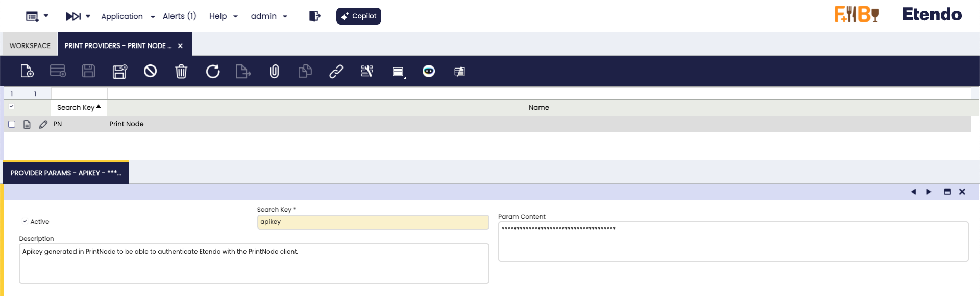The width and height of the screenshot is (980, 296).
Task: Switch to the Workspace tab
Action: point(30,45)
